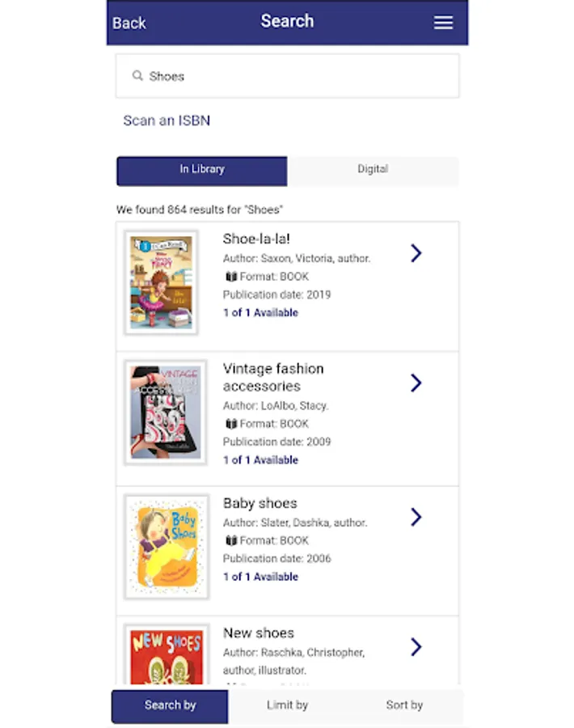Open Shoe-la-la! details chevron
This screenshot has height=728, width=574.
point(416,253)
